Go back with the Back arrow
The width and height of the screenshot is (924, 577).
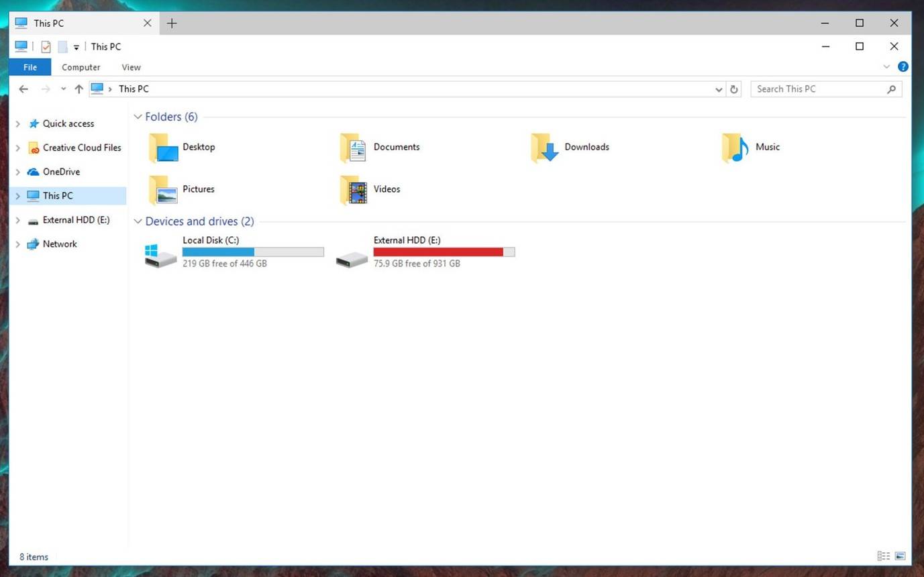23,89
